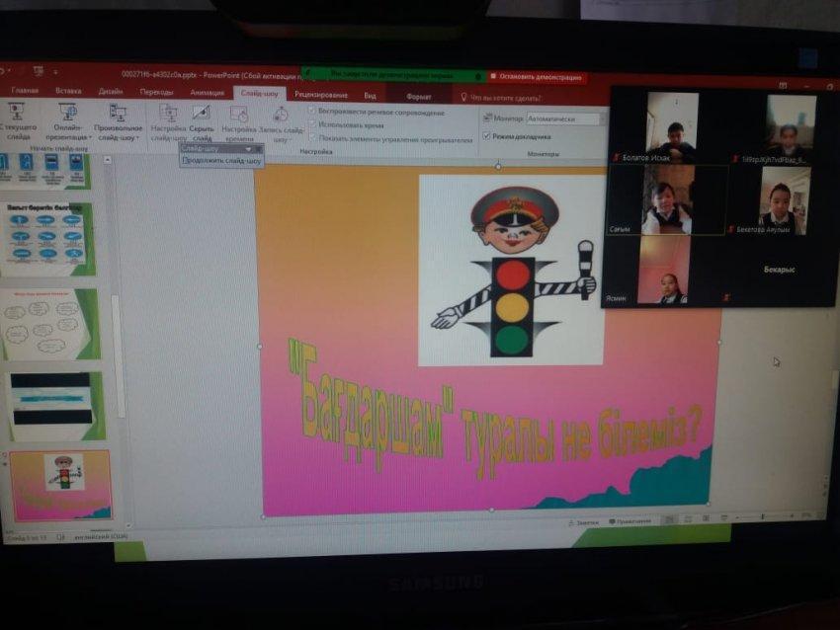The height and width of the screenshot is (630, 840).
Task: Switch to Slide Sorter view icon
Action: click(688, 518)
